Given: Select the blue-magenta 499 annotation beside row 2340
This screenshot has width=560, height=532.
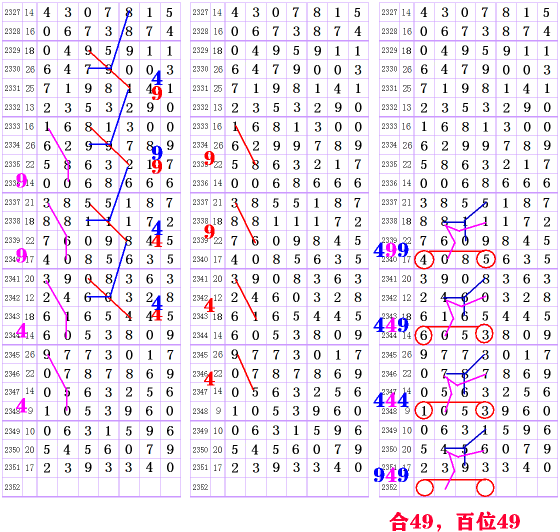Looking at the screenshot, I should coord(391,250).
